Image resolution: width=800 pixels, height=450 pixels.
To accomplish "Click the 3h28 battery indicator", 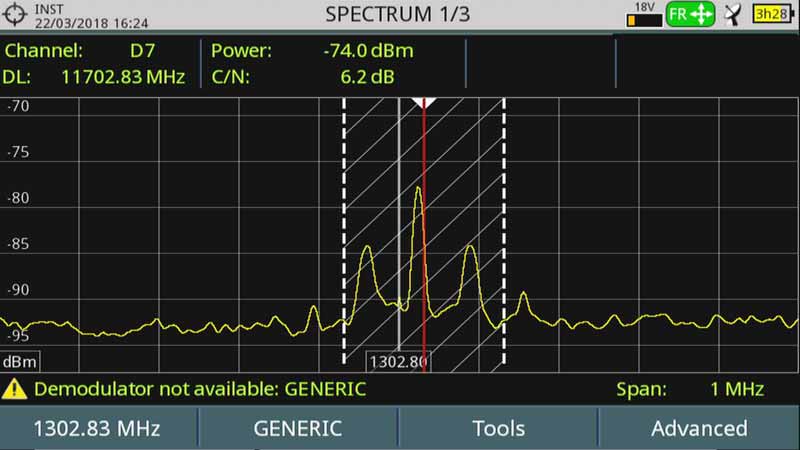I will (773, 14).
